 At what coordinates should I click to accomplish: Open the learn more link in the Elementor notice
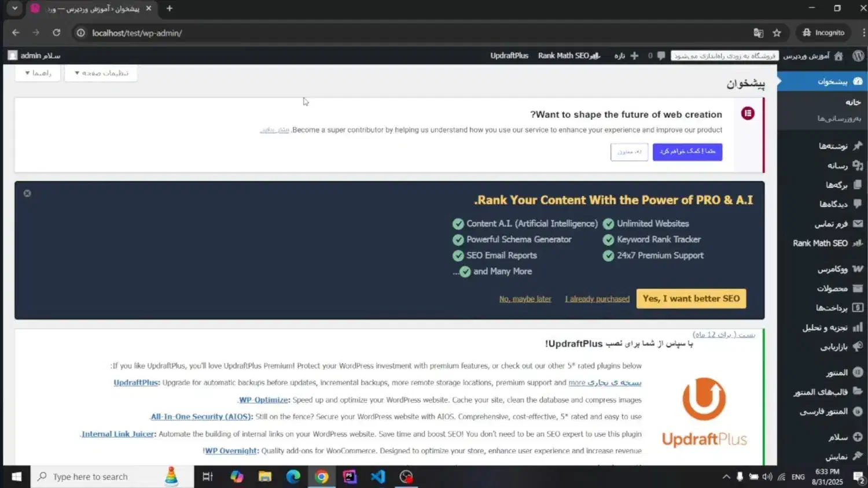coord(274,130)
